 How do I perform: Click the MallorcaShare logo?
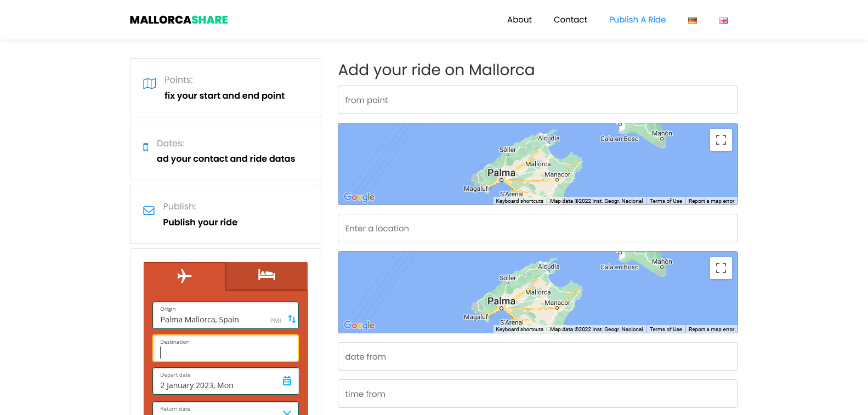click(179, 20)
